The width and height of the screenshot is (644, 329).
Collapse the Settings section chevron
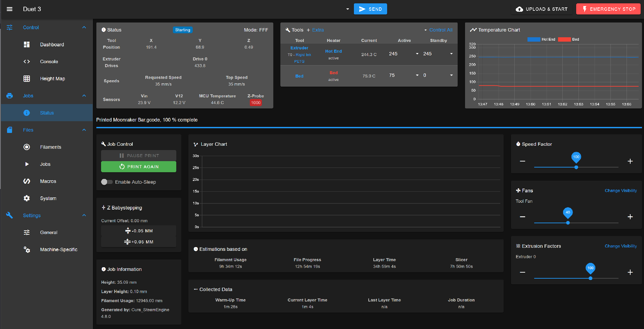coord(84,216)
